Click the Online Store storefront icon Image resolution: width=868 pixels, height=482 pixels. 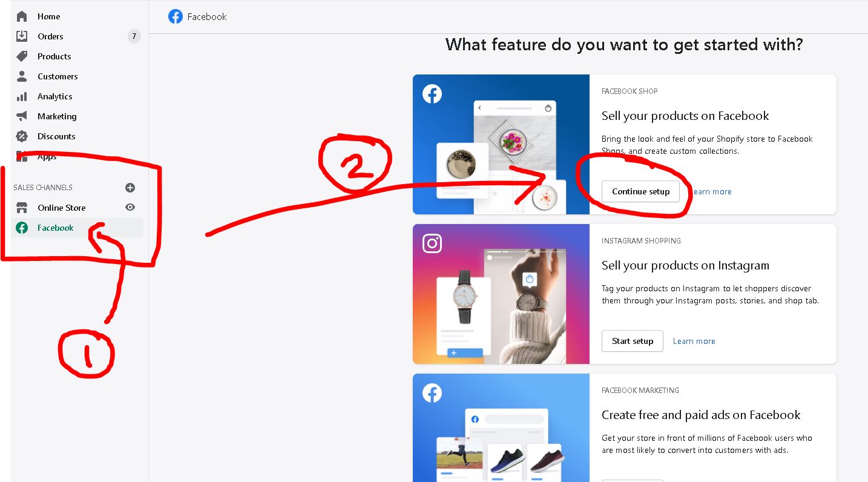[22, 208]
